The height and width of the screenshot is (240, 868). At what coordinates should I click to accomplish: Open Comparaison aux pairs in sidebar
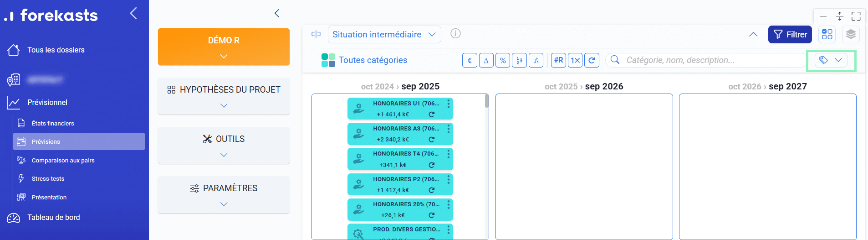pos(63,160)
